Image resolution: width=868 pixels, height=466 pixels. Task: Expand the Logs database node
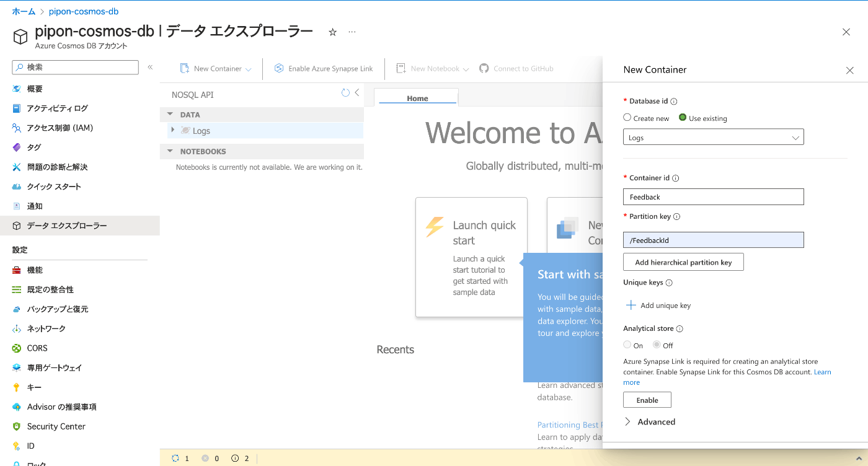[172, 130]
